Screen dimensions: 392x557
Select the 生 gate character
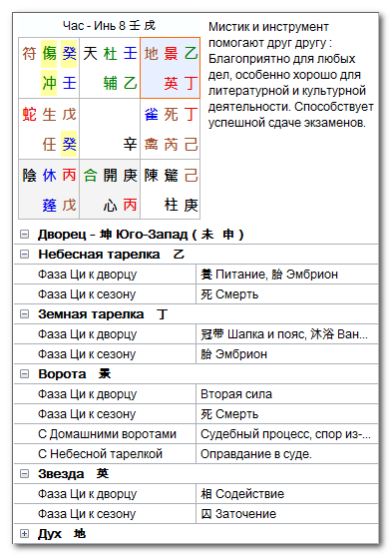point(49,115)
